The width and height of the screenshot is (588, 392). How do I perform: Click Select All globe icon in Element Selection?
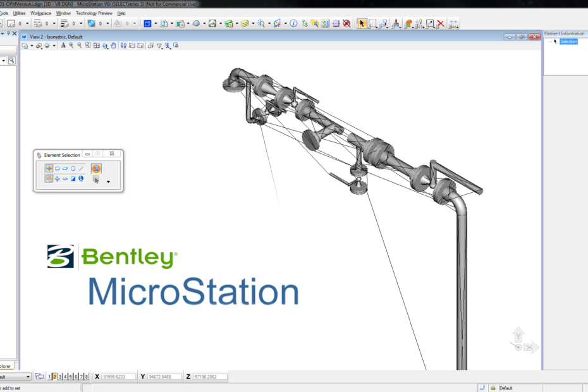pos(81,178)
